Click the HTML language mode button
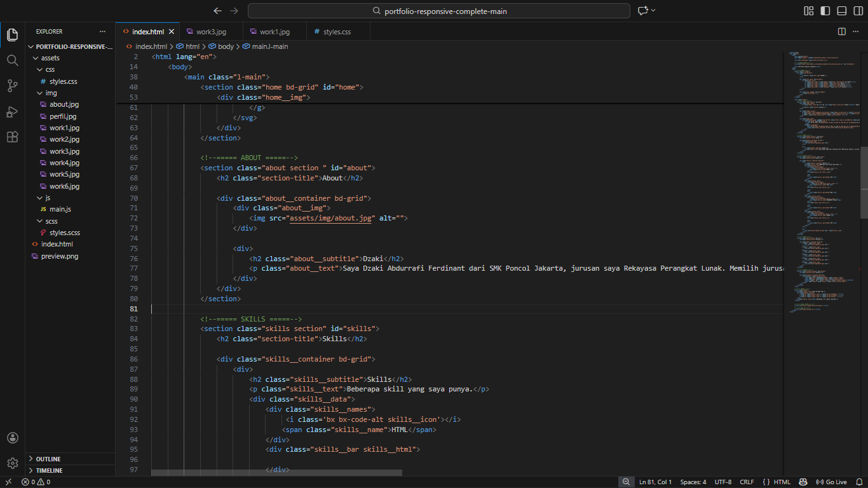 [776, 482]
